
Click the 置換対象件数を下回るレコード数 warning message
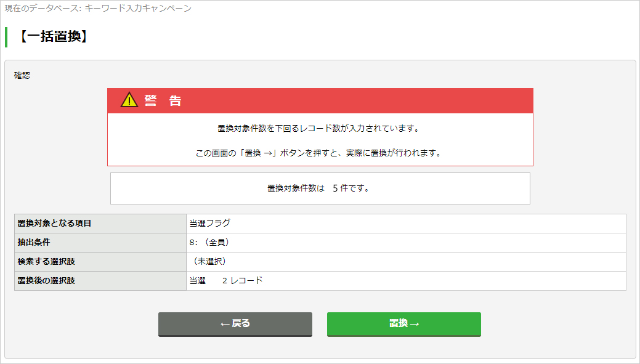click(x=318, y=128)
